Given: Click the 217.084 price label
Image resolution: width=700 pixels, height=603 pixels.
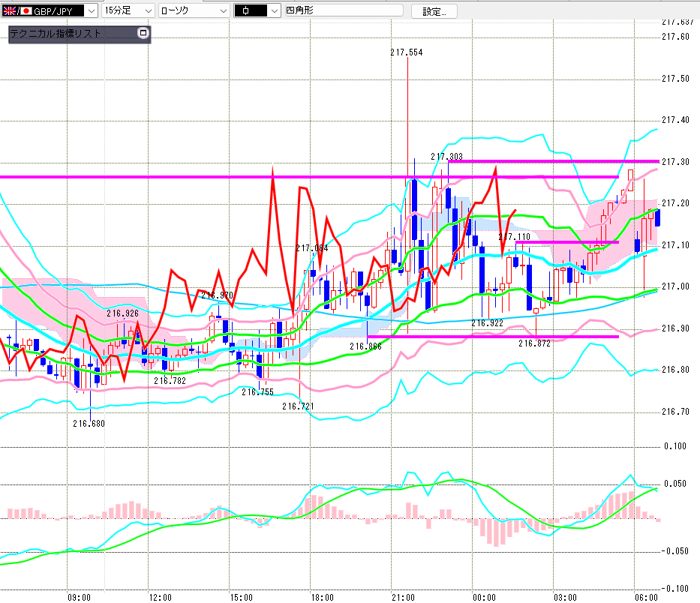Looking at the screenshot, I should coord(311,248).
